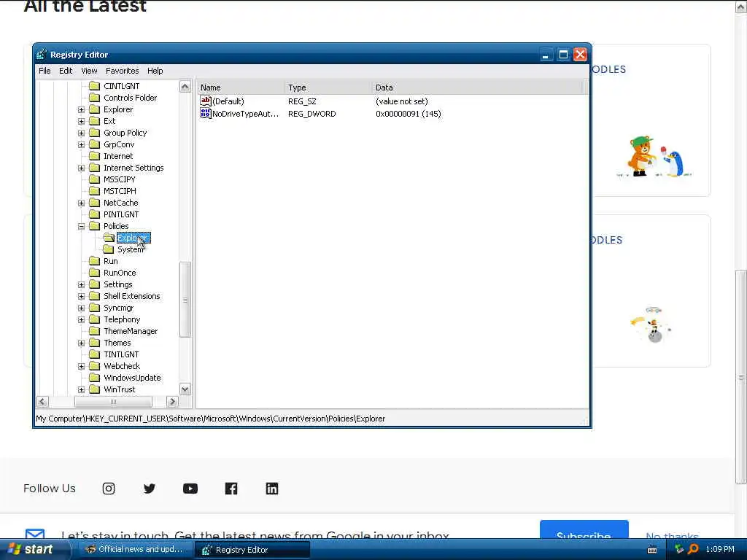Image resolution: width=747 pixels, height=560 pixels.
Task: Select the REG_SZ type cell
Action: point(302,101)
